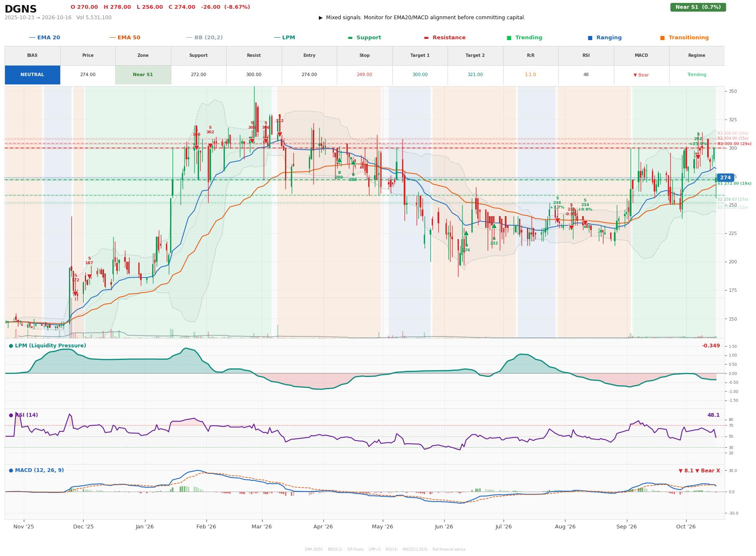Click the Bear value in the MACD column

[x=641, y=75]
